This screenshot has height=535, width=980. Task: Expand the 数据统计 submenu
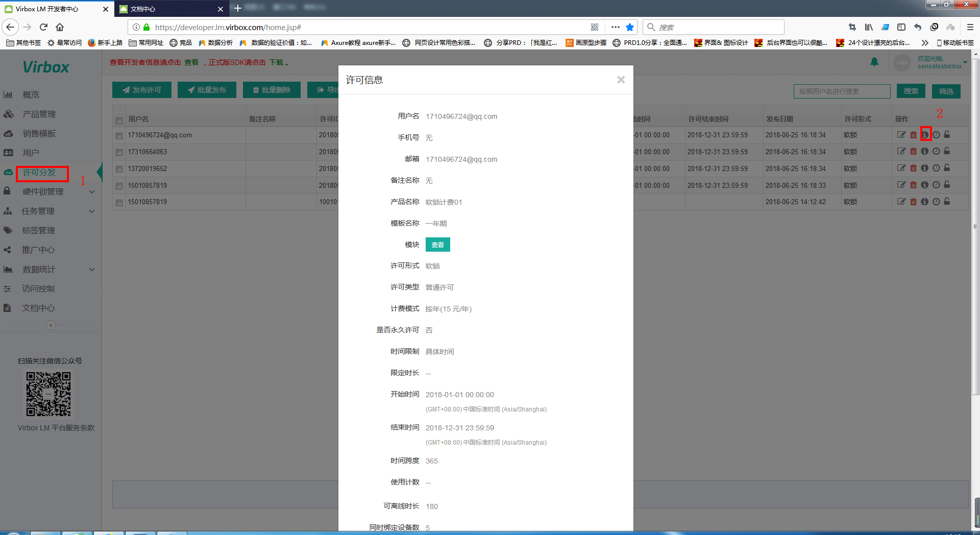point(92,270)
